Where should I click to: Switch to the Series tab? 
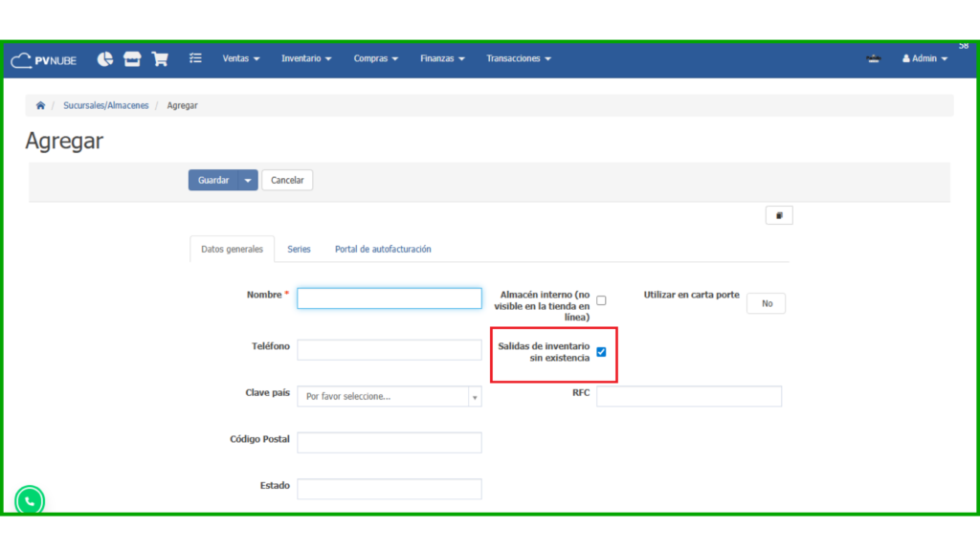(299, 250)
